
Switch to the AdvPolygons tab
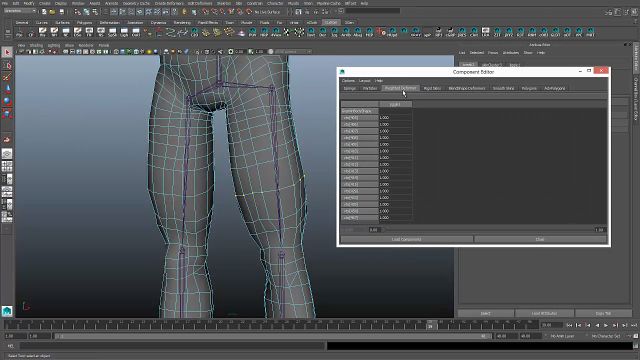(554, 88)
